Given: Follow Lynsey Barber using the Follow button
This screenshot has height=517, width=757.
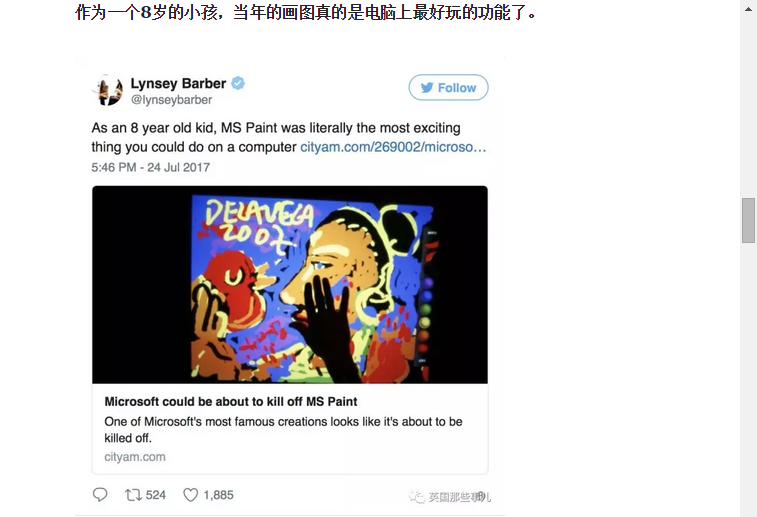Looking at the screenshot, I should point(449,87).
